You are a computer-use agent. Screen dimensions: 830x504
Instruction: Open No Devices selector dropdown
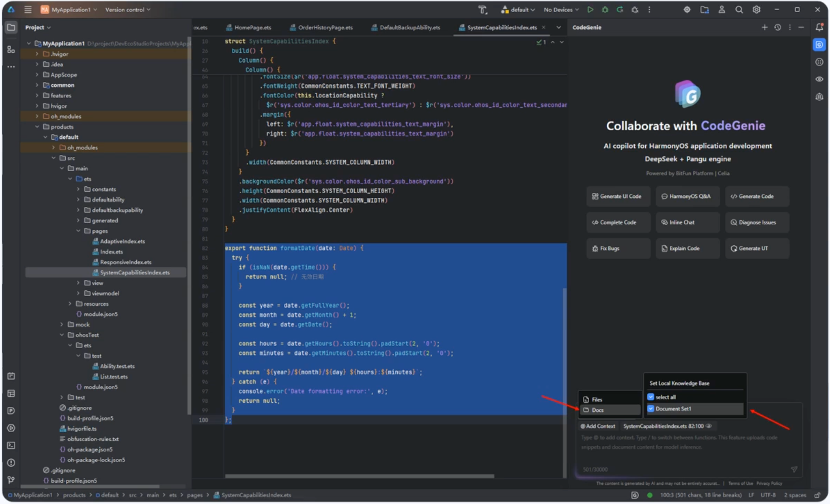[x=561, y=10]
